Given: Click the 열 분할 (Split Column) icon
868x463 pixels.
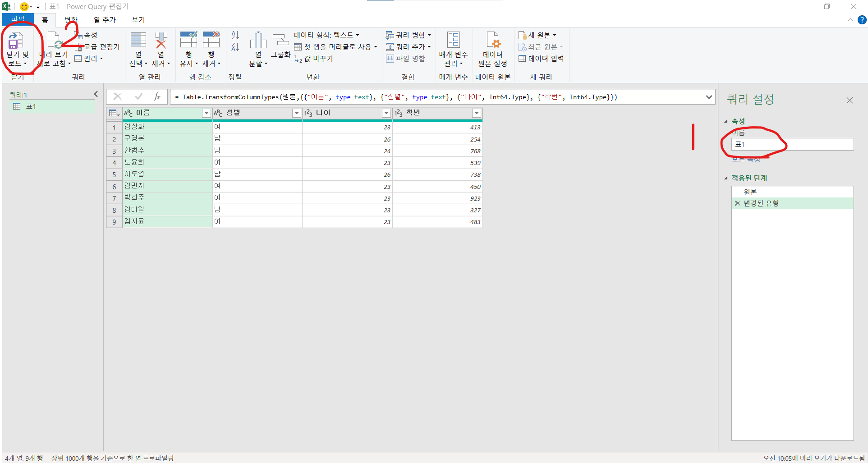Looking at the screenshot, I should click(x=258, y=40).
